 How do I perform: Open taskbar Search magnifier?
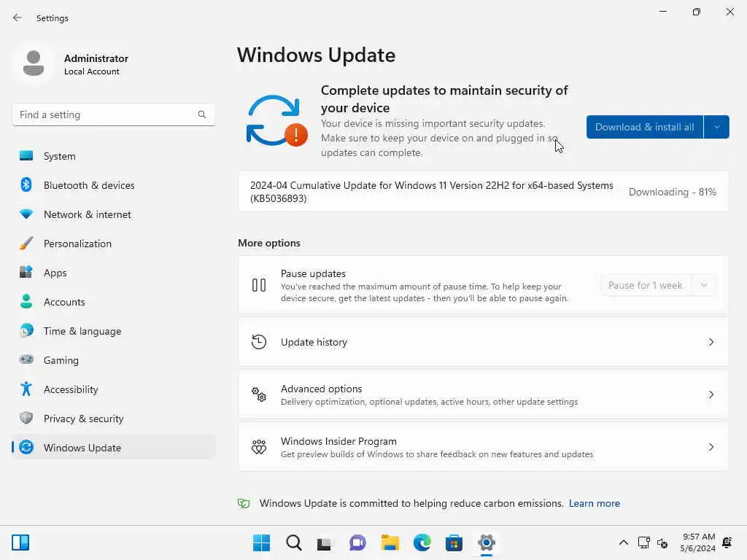coord(293,542)
